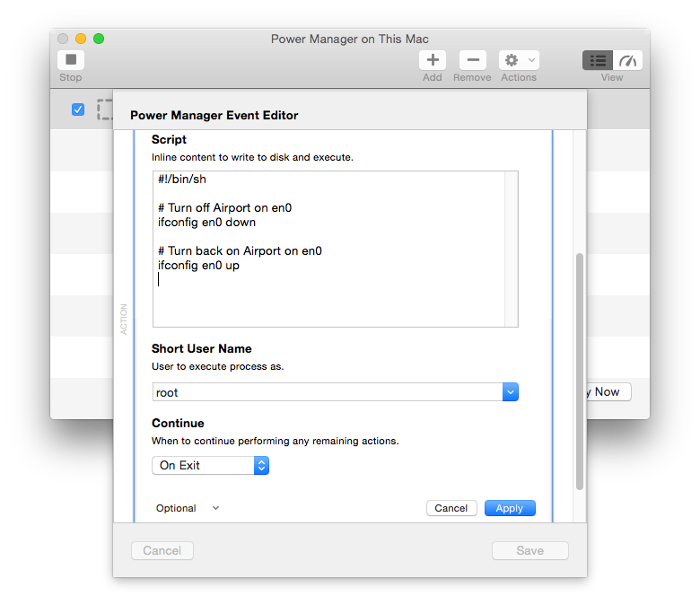
Task: Click the Event Editor vertical scrollbar
Action: [x=580, y=372]
